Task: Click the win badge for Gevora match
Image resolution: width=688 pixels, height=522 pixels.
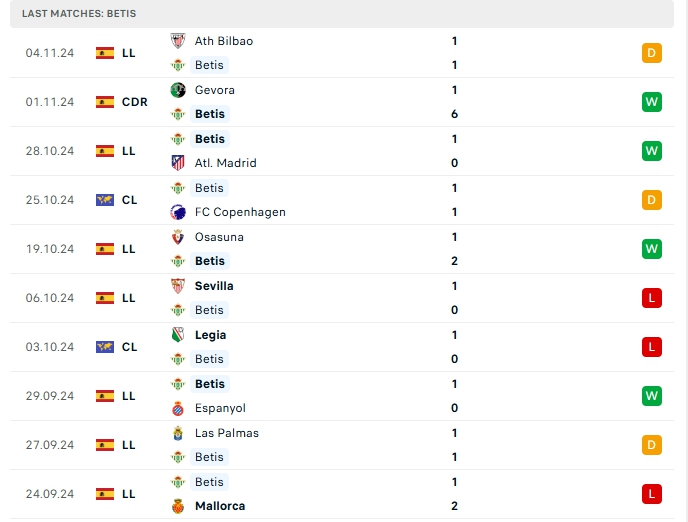Action: point(652,102)
